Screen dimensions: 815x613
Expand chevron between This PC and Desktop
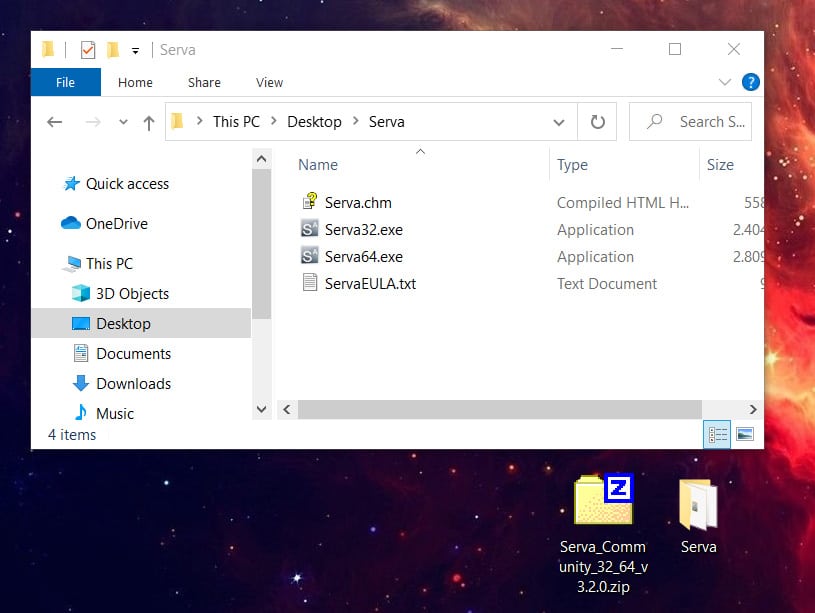click(x=274, y=121)
